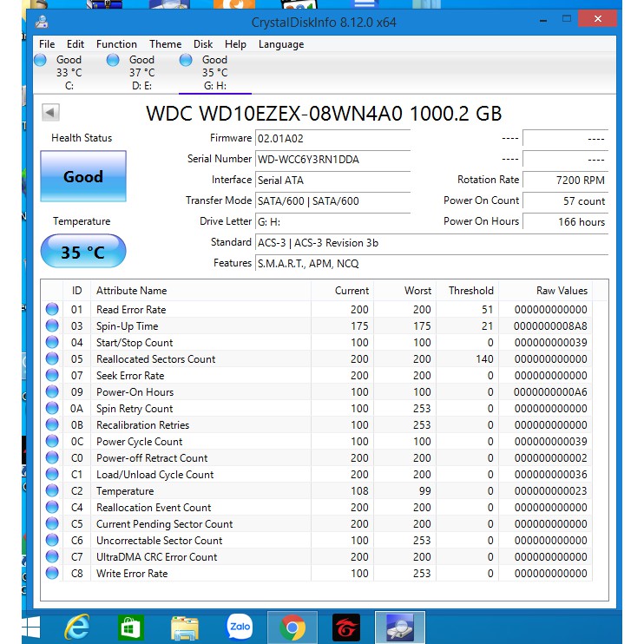The width and height of the screenshot is (644, 644).
Task: Click status circle for Recalibration Retries
Action: [52, 424]
